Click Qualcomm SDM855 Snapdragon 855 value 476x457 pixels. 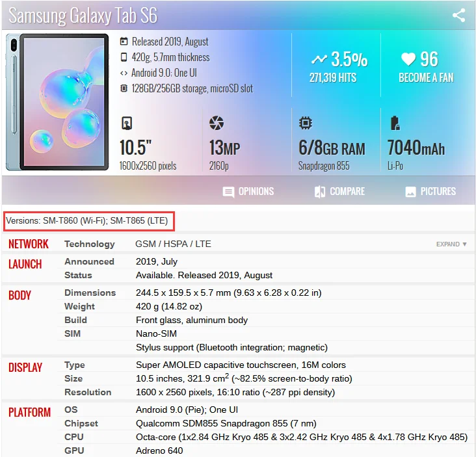pyautogui.click(x=226, y=424)
